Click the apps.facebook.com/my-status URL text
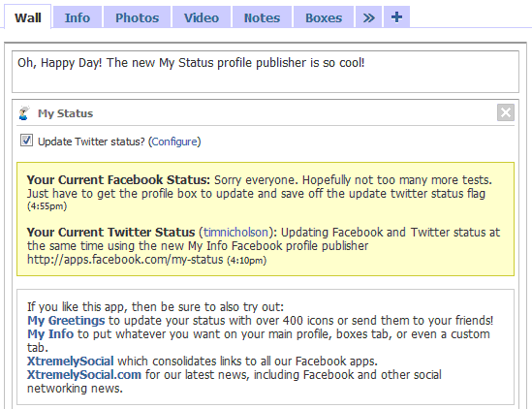 [125, 260]
